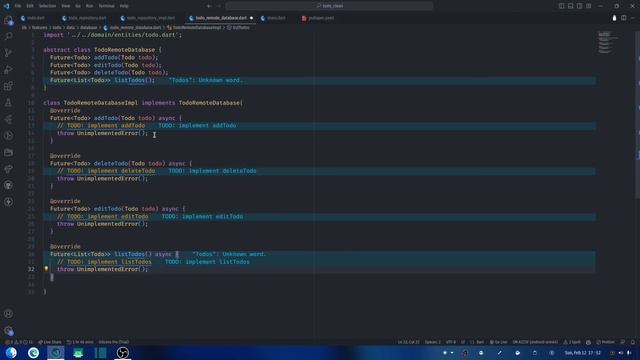Open the Accounts icon in activity bar
The image size is (640, 360).
pos(8,314)
